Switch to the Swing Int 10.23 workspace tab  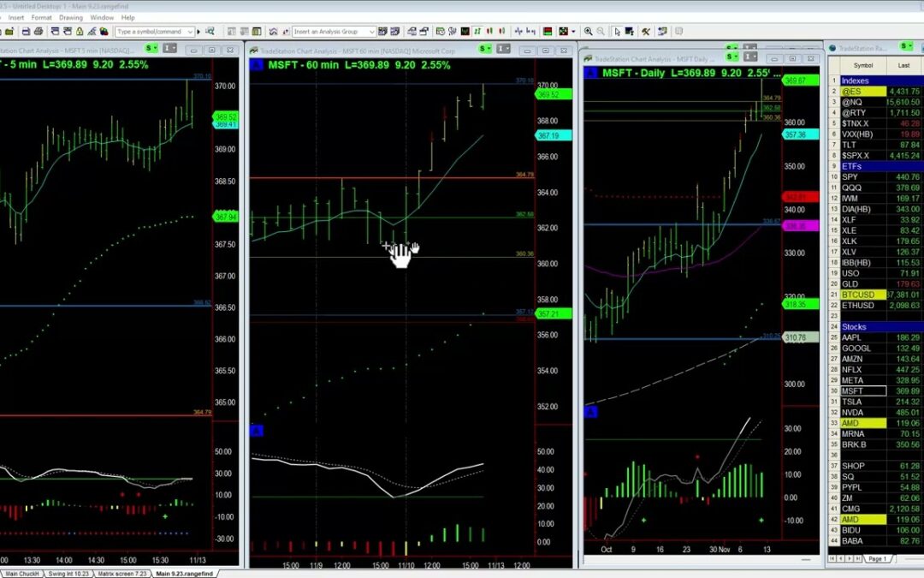(68, 573)
